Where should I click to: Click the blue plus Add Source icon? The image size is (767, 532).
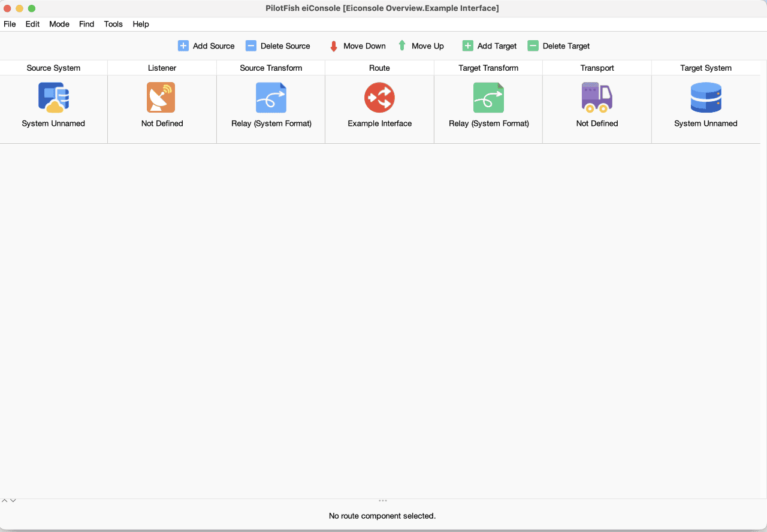click(183, 46)
